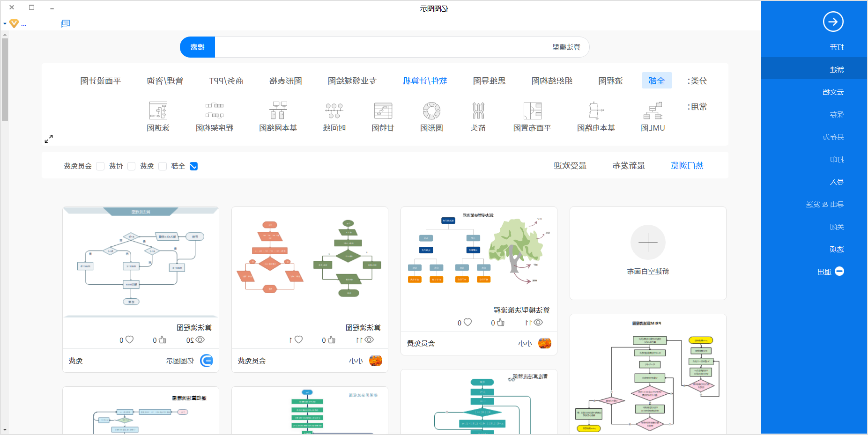Select the 全部 category tab

[x=657, y=81]
